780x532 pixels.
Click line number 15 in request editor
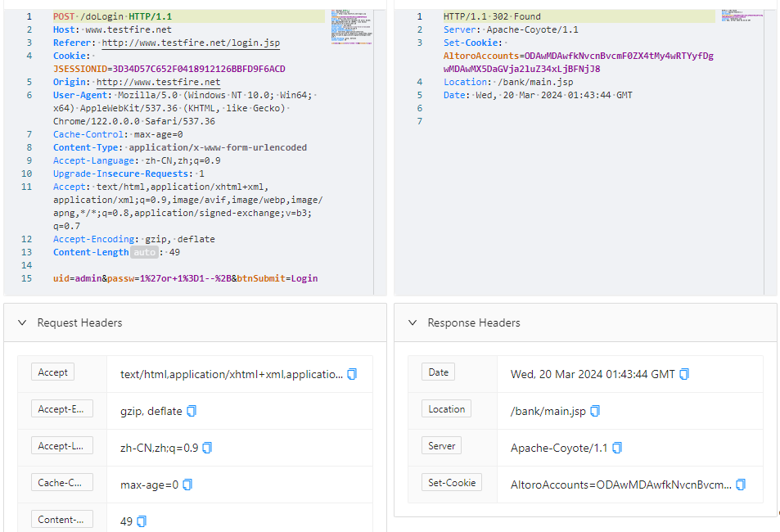point(26,278)
